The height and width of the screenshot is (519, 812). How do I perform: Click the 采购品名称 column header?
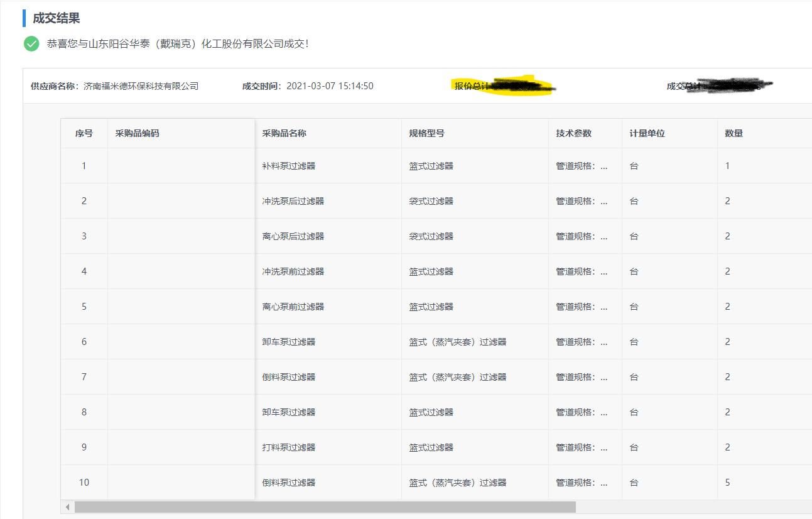(x=284, y=133)
